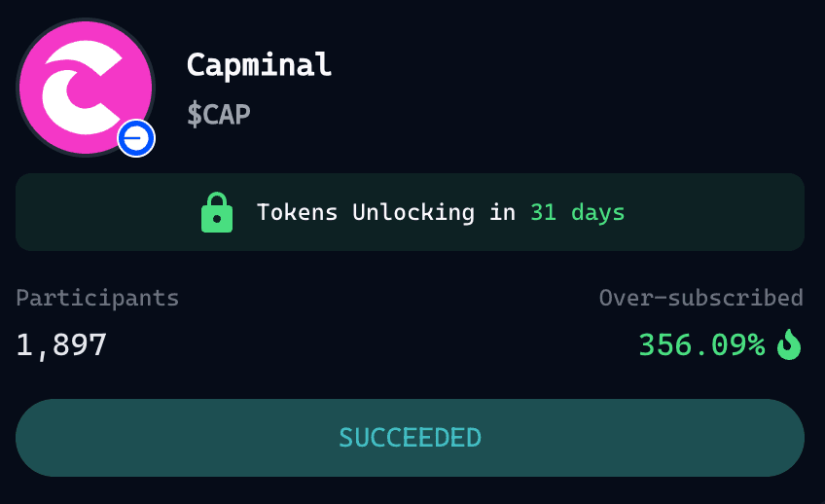Click the white Tokens Unlocking in text
This screenshot has height=504, width=825.
coord(385,212)
